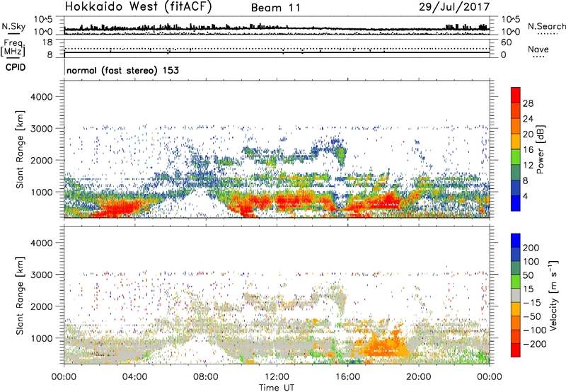Click the '20:00' time tick label

point(418,377)
